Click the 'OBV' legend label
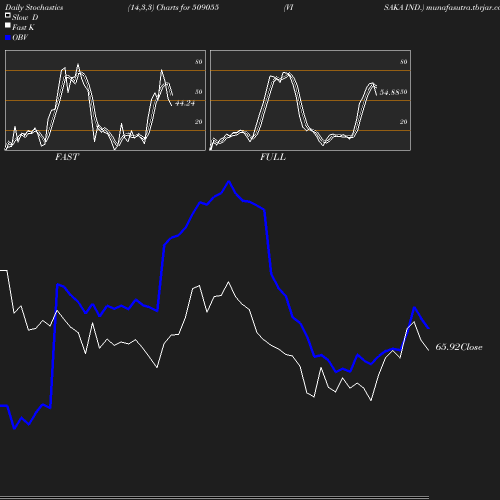The image size is (500, 500). pos(20,37)
